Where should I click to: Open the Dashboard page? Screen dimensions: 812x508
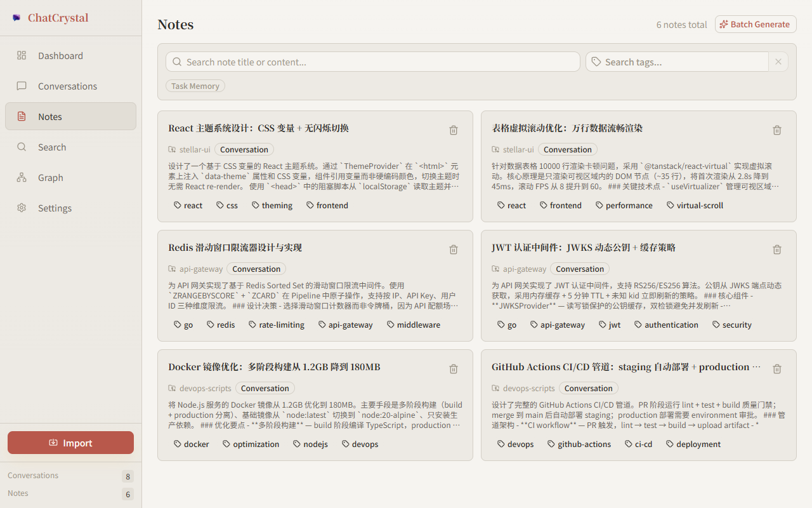[x=70, y=56]
